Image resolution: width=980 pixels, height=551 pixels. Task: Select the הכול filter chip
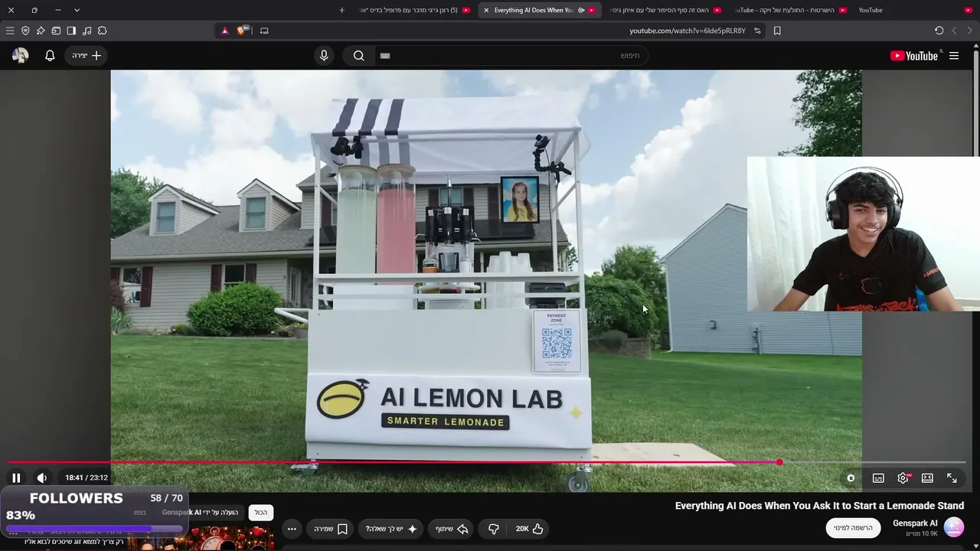[x=261, y=513]
